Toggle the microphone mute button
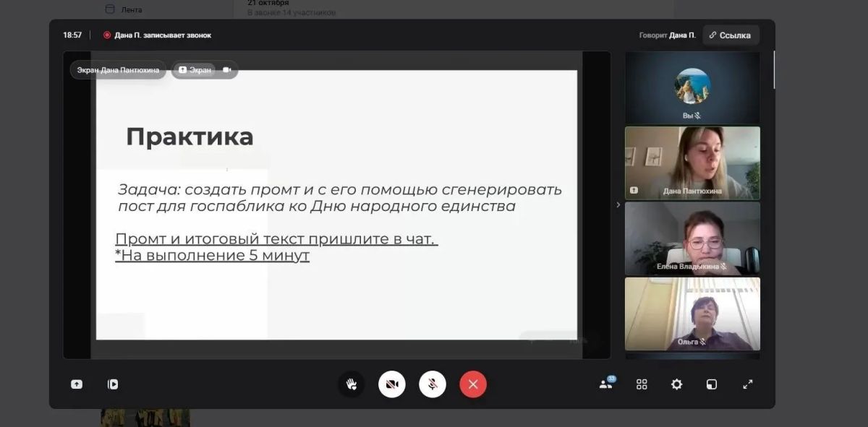Viewport: 868px width, 427px height. pos(433,384)
